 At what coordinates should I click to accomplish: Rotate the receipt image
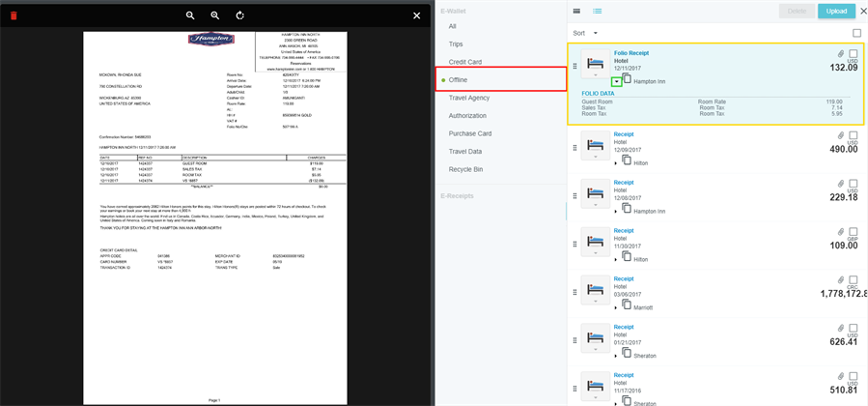239,15
